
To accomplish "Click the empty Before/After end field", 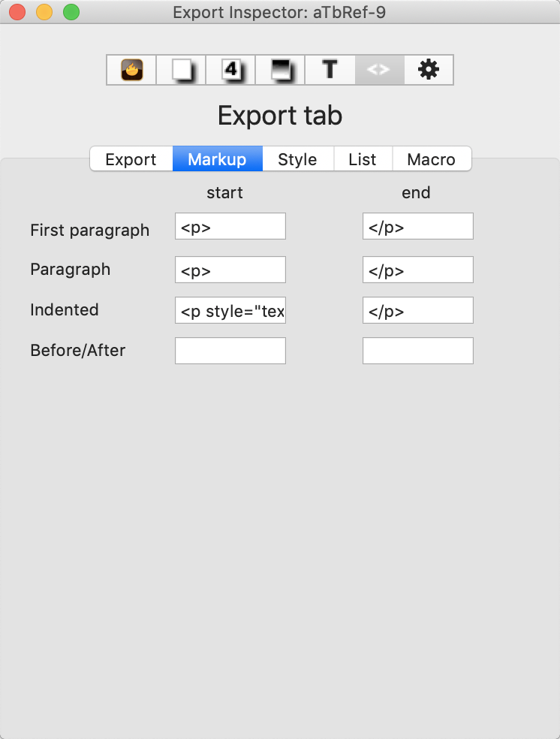I will (417, 351).
